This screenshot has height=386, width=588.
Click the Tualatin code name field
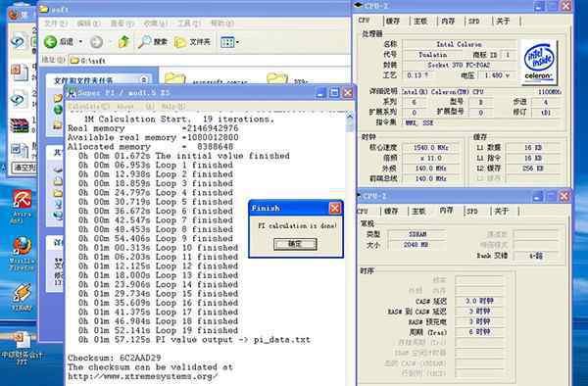(x=433, y=55)
